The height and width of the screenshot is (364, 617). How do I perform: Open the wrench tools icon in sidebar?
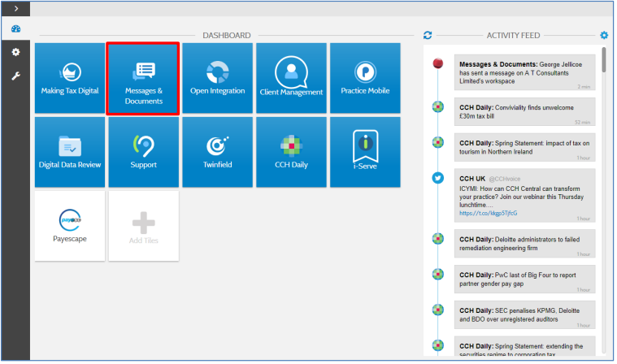pyautogui.click(x=15, y=76)
